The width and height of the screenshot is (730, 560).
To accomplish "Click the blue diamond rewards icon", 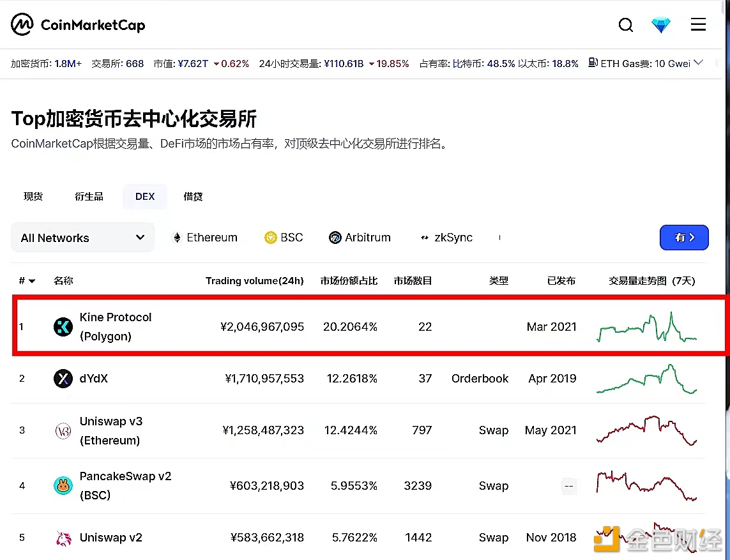I will tap(660, 25).
